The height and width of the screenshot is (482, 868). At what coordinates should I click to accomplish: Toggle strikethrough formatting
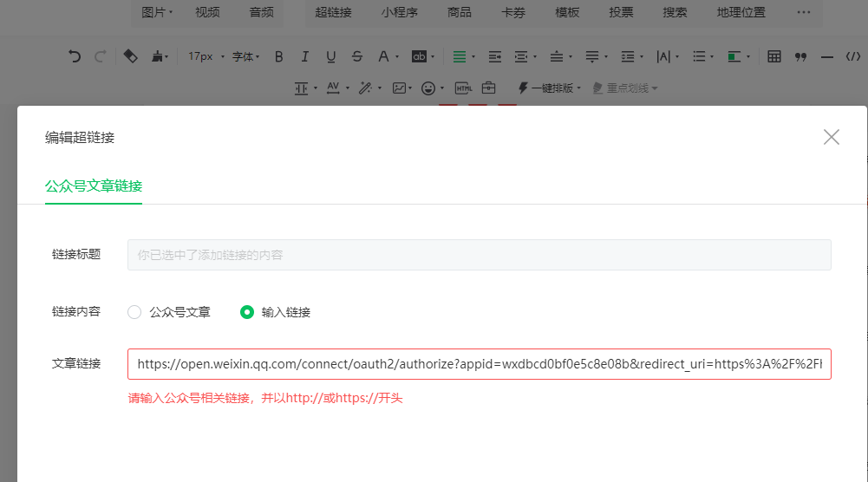(x=357, y=56)
